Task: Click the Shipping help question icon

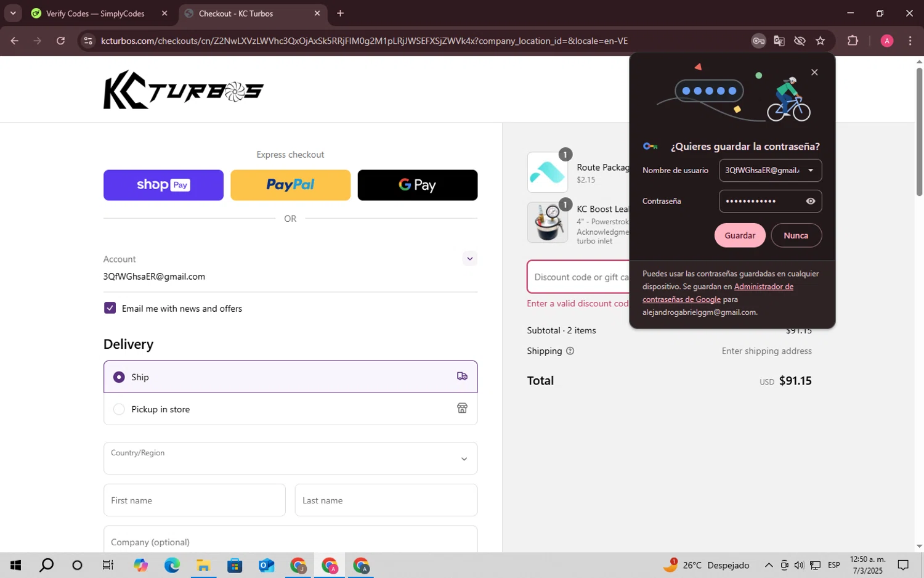Action: pos(570,351)
